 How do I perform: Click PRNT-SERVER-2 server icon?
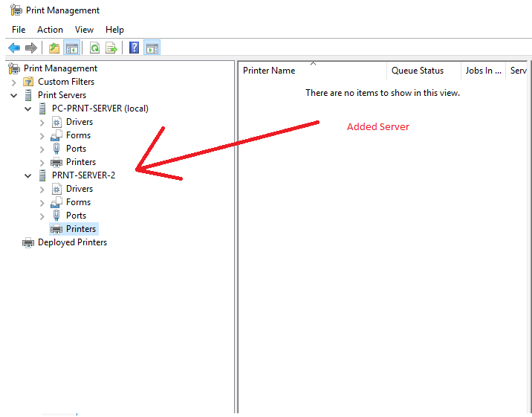[42, 175]
